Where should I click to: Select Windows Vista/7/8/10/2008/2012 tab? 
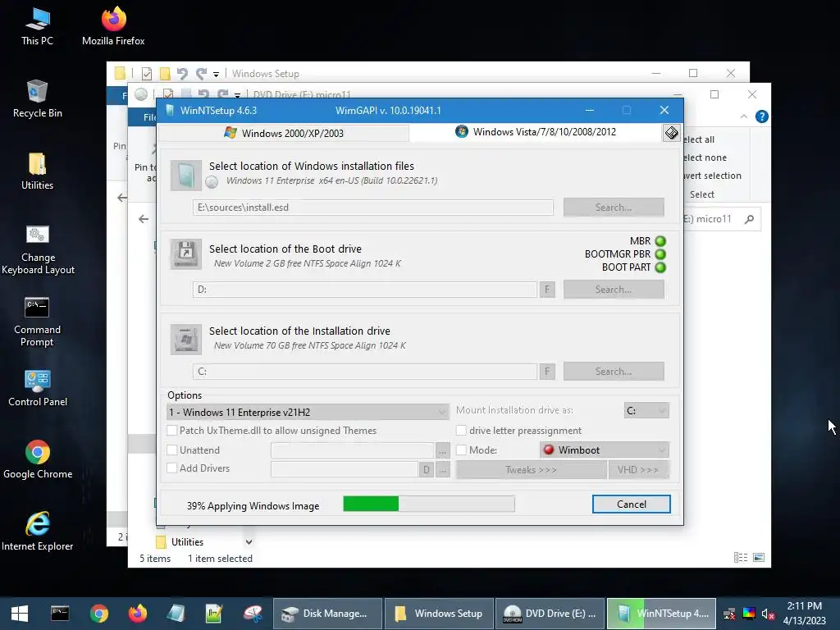click(x=536, y=132)
